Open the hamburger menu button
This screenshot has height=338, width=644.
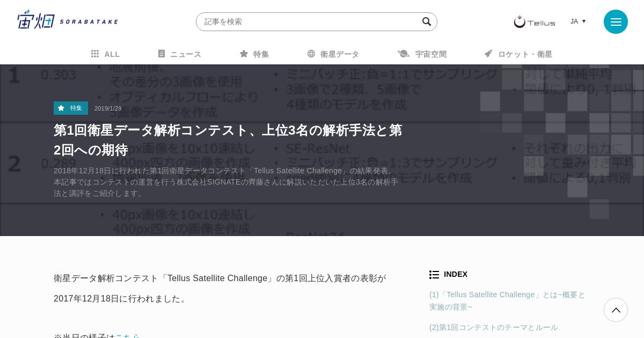[x=616, y=21]
